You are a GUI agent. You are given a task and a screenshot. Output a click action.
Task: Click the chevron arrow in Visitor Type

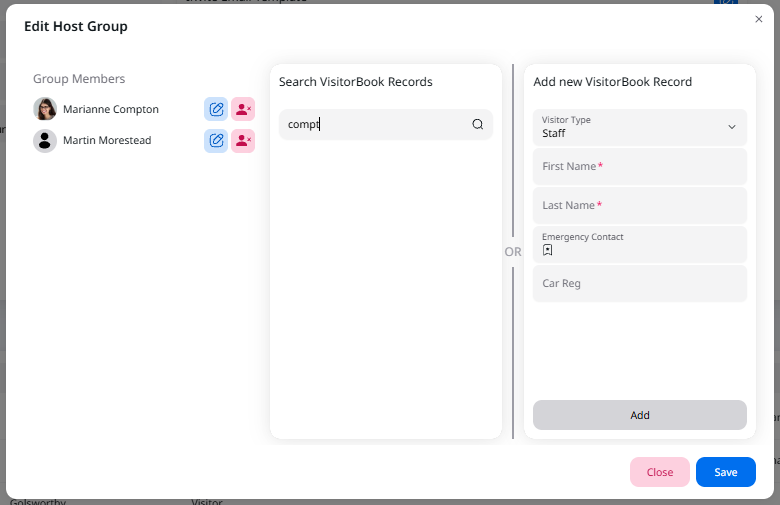731,127
